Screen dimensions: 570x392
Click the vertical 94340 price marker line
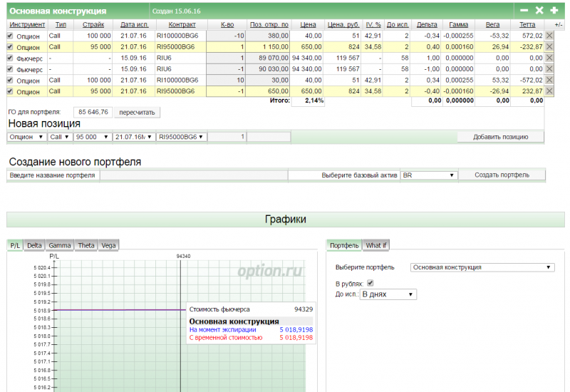181,285
